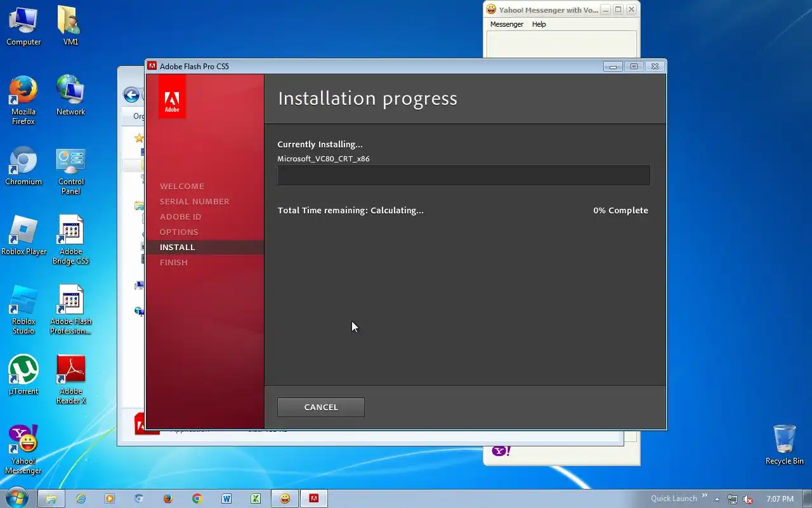Launch Firefox from the taskbar

[168, 499]
